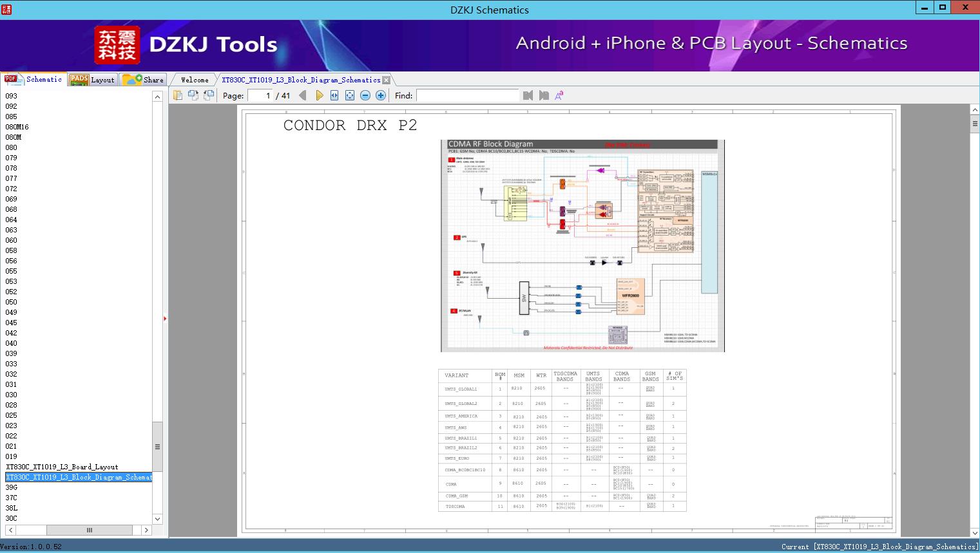980x553 pixels.
Task: Open the Share tab
Action: point(144,80)
